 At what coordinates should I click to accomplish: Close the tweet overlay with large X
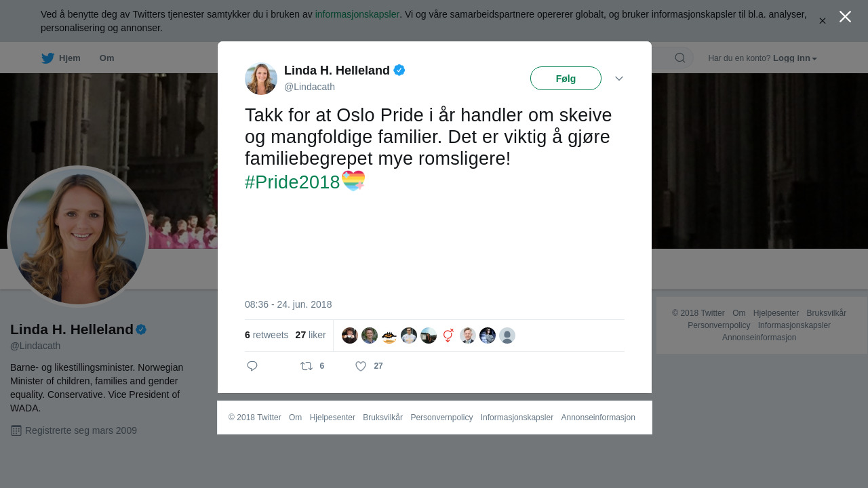click(x=845, y=16)
